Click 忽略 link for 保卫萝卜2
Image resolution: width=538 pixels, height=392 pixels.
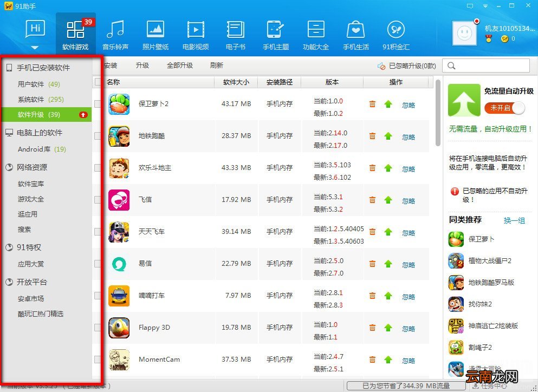(x=409, y=105)
